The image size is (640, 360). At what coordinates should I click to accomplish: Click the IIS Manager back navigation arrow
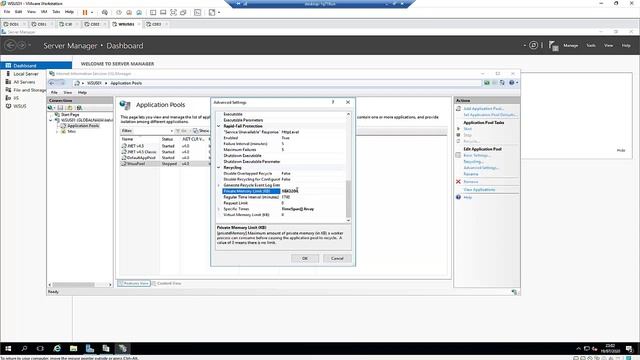point(52,83)
